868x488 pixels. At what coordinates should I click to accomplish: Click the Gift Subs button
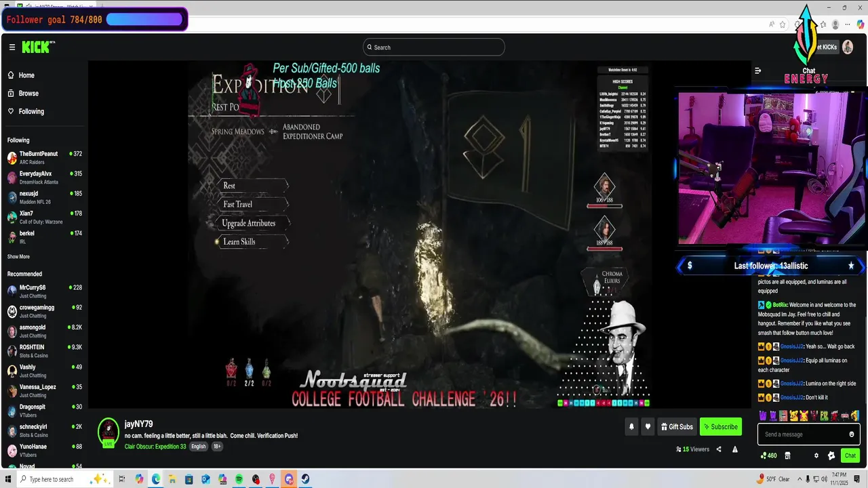click(x=677, y=427)
